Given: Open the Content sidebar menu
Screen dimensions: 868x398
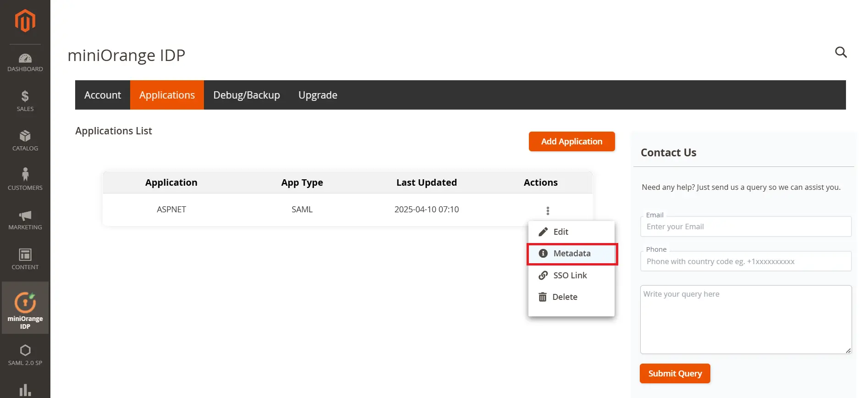Looking at the screenshot, I should pos(25,259).
